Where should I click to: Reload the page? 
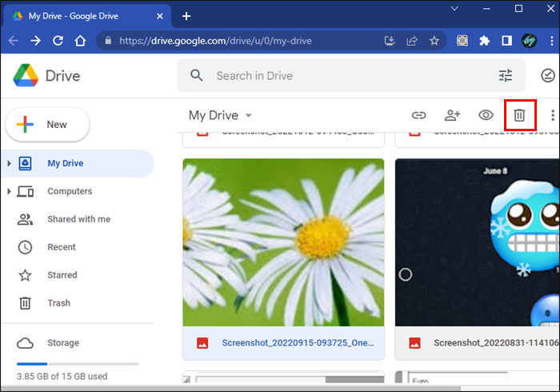pyautogui.click(x=58, y=40)
